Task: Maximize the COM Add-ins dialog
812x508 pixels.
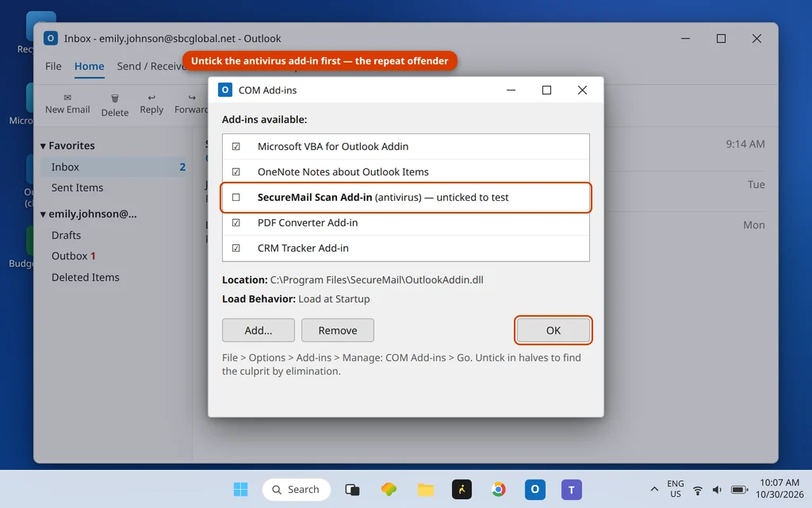Action: [546, 90]
